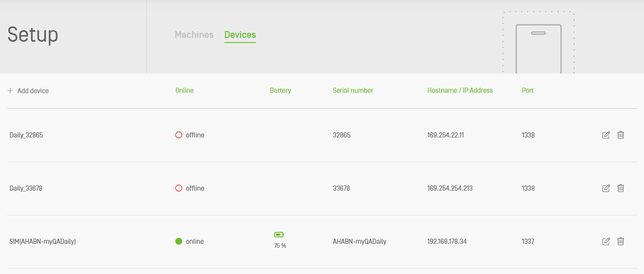
Task: Select the Daily_32865 device name
Action: point(26,135)
